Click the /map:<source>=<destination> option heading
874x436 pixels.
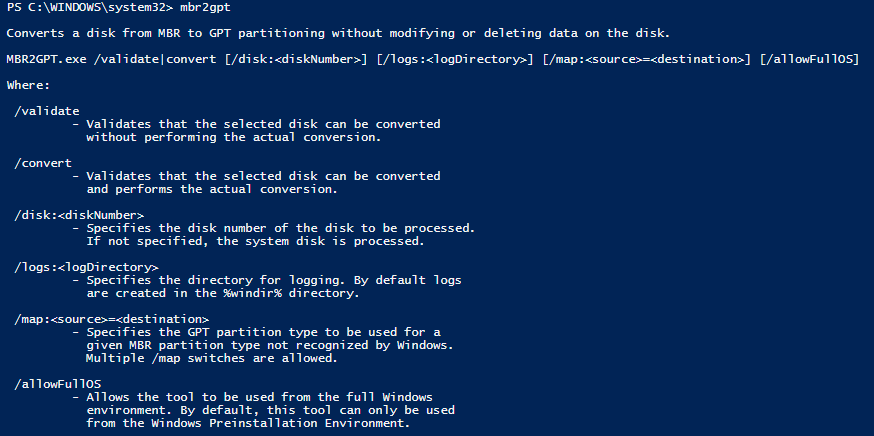(111, 319)
